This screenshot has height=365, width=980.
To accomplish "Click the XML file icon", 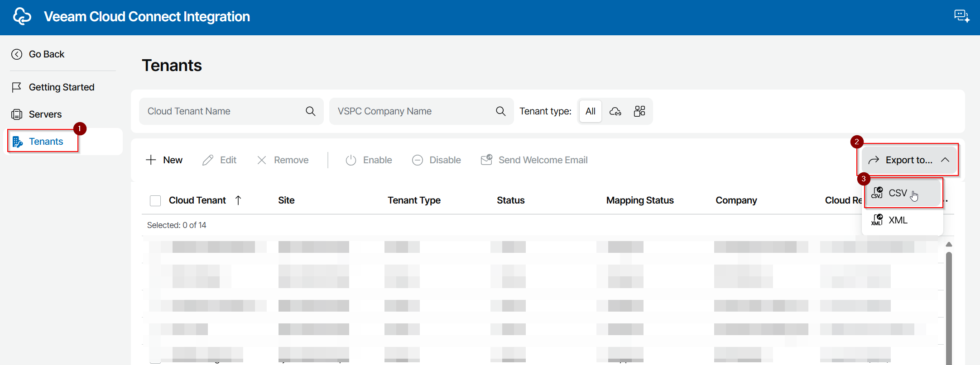I will [x=877, y=220].
